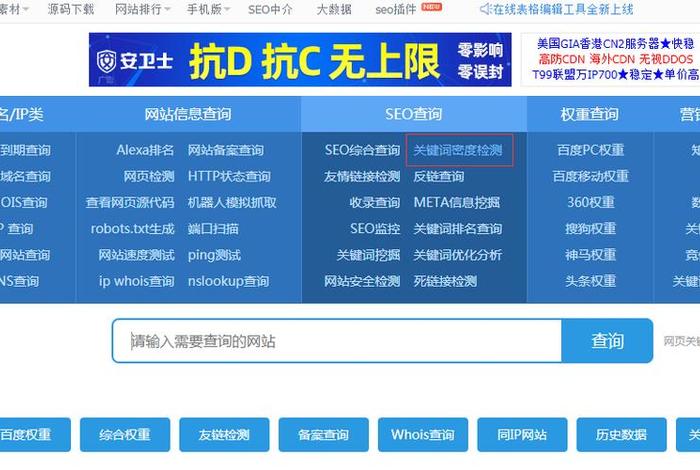The image size is (700, 470).
Task: Open 端口扫描 tool
Action: tap(213, 229)
